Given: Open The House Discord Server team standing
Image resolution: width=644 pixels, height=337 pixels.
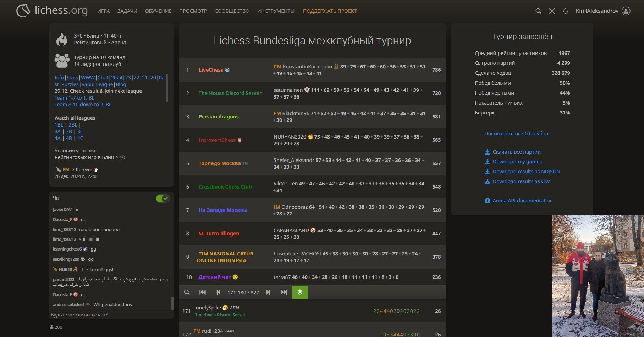Looking at the screenshot, I should click(312, 93).
